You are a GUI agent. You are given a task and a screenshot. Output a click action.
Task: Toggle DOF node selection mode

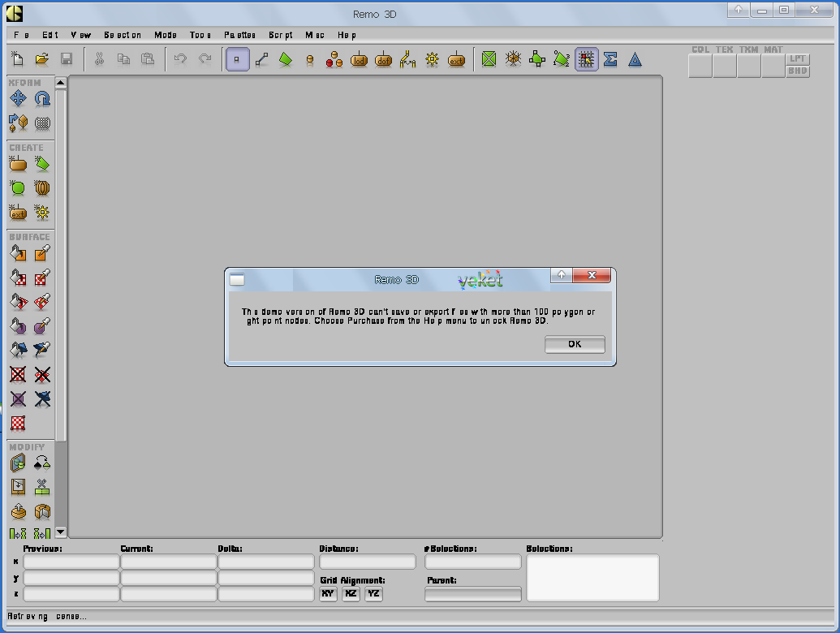pyautogui.click(x=383, y=59)
